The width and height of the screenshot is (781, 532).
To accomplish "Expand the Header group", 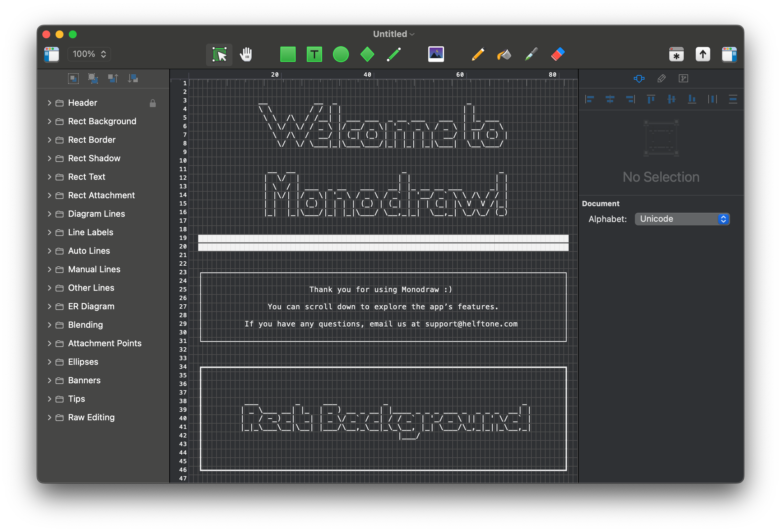I will (49, 103).
